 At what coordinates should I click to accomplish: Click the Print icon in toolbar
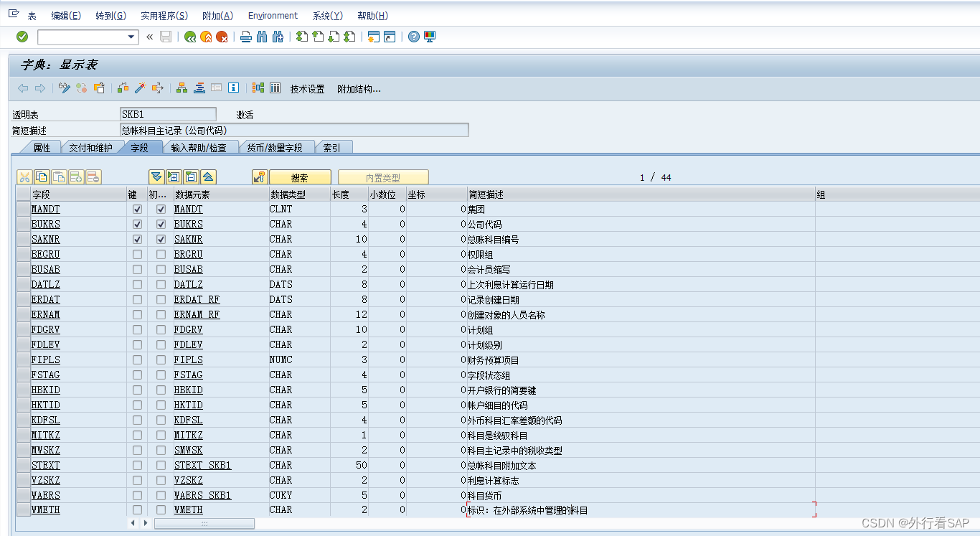coord(246,37)
